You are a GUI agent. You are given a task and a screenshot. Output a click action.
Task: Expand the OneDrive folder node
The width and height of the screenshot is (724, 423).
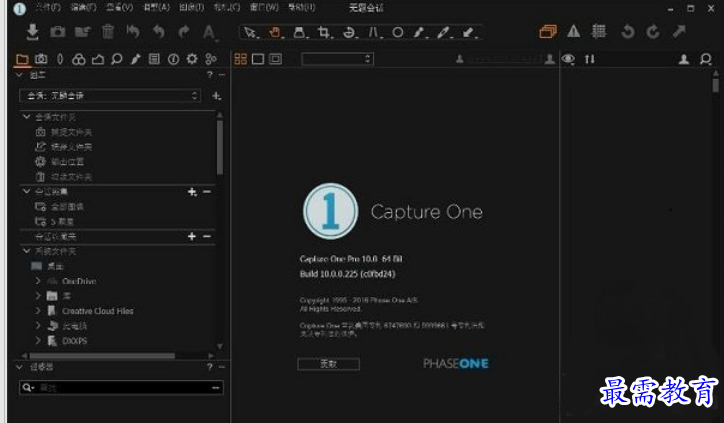(38, 281)
